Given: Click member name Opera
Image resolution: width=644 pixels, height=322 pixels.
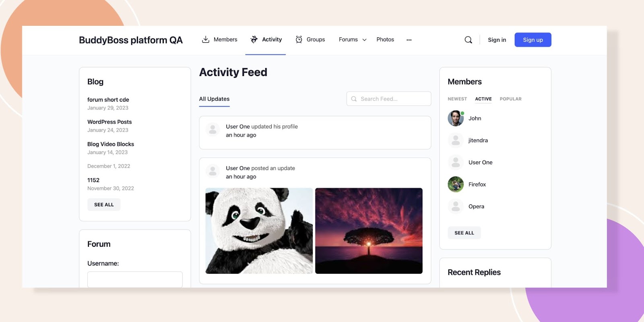Looking at the screenshot, I should coord(476,206).
